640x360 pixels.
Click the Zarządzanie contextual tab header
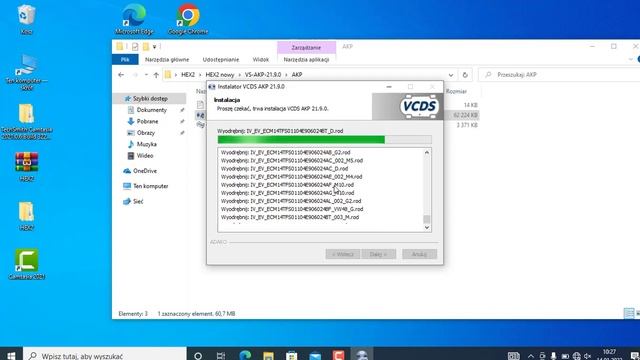coord(306,47)
